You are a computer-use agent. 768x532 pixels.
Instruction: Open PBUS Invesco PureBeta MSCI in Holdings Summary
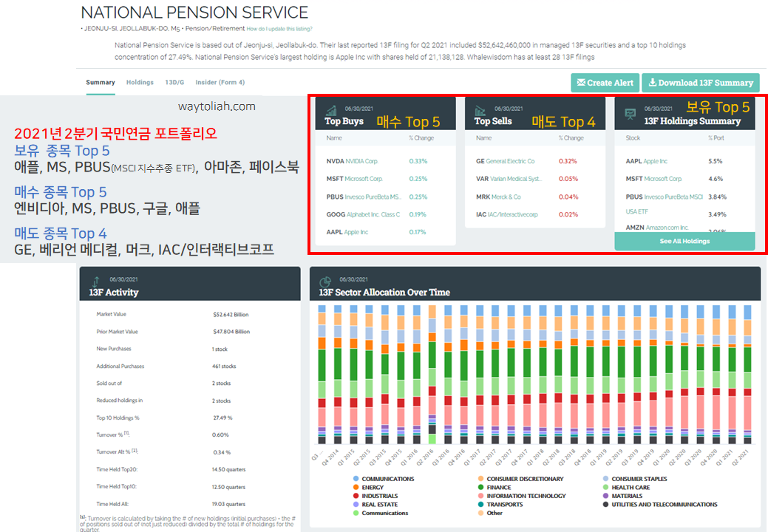coord(665,197)
